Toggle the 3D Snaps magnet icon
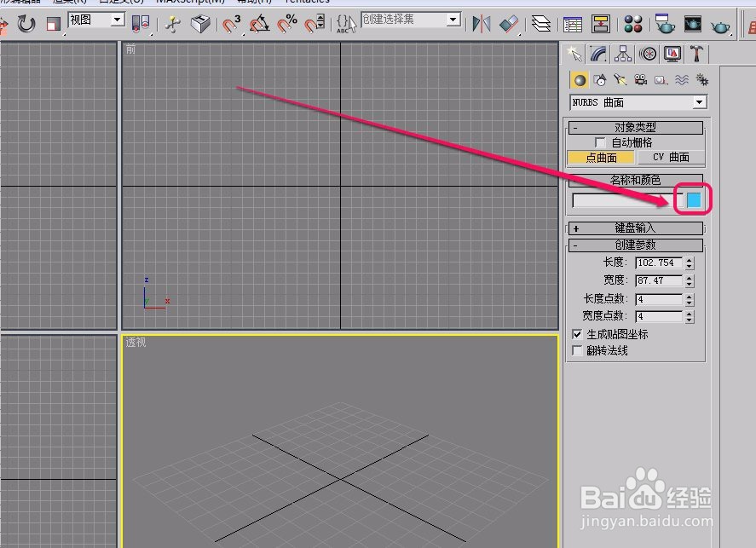The width and height of the screenshot is (756, 548). click(232, 23)
